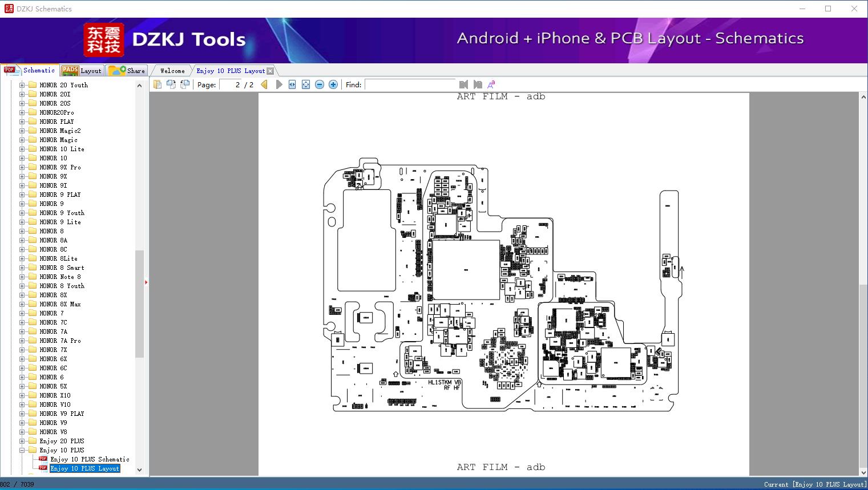Screen dimensions: 868x490
Task: Click the PDF icon of Enjoy 10 PLUS Schematic
Action: click(x=43, y=459)
